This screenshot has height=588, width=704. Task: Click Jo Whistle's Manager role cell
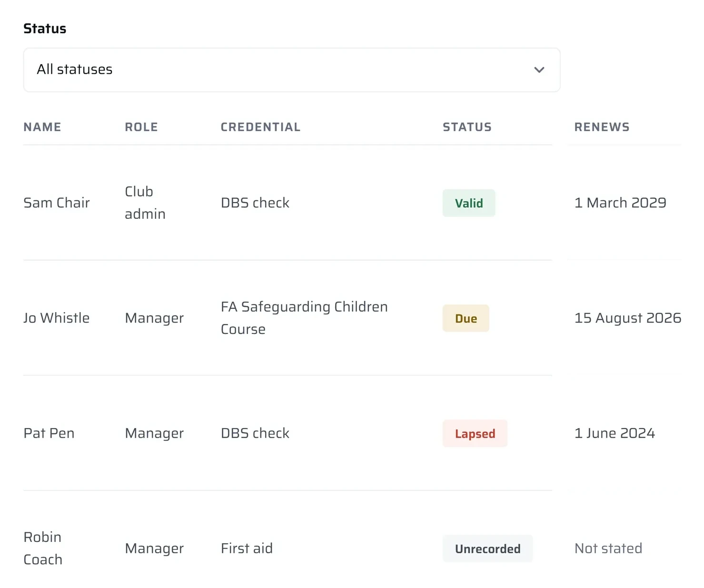click(154, 318)
